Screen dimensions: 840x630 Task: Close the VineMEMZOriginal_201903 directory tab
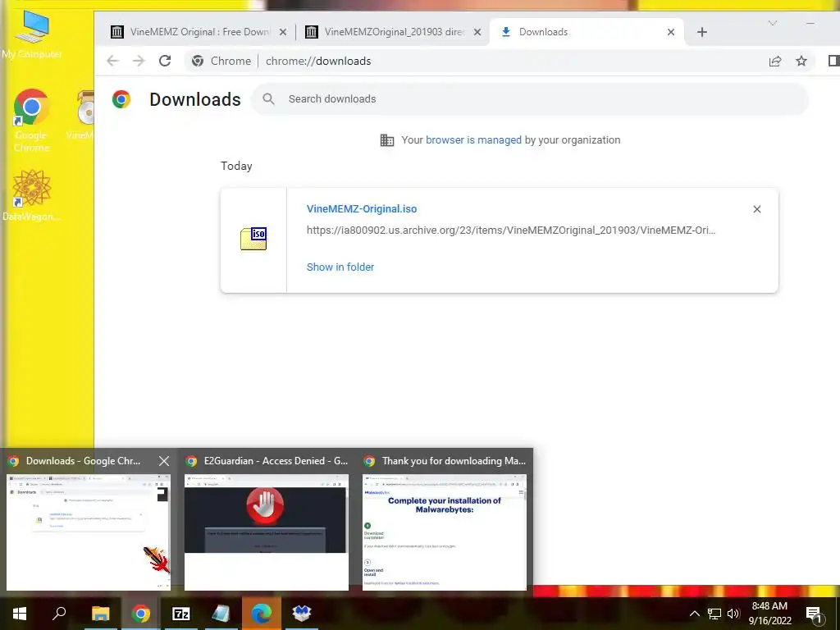[477, 32]
